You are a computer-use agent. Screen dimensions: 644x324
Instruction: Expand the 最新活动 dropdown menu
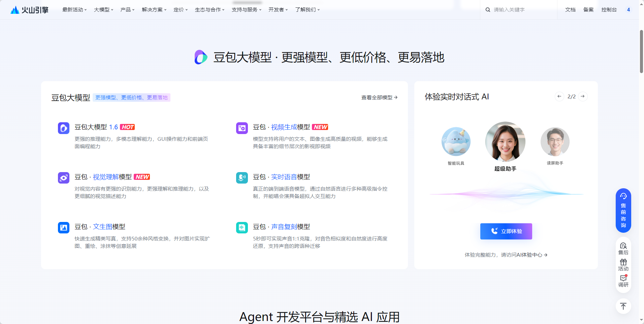[74, 10]
